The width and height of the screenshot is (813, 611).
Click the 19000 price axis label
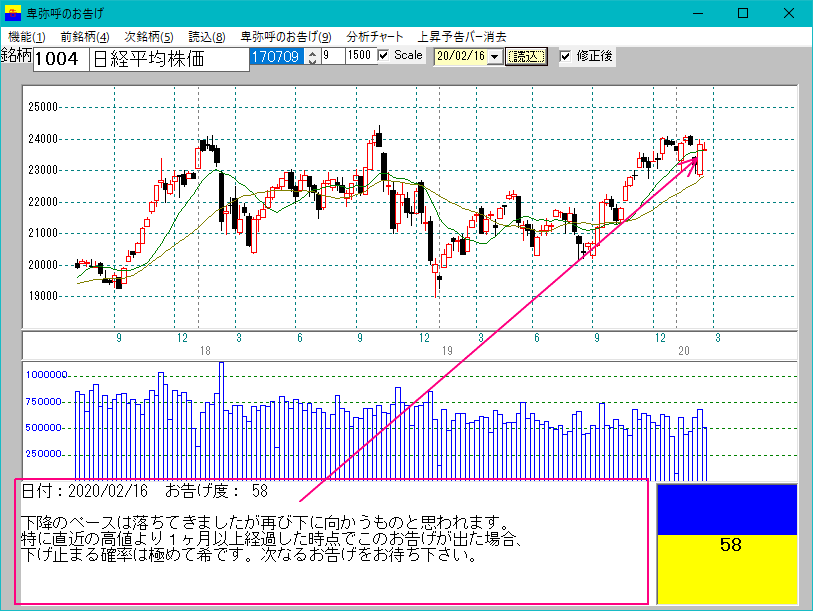pos(43,296)
